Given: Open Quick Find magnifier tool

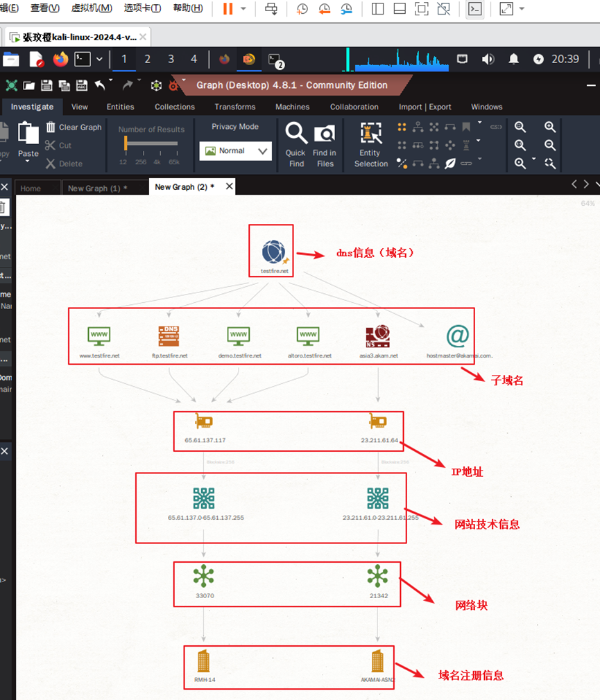Looking at the screenshot, I should [x=296, y=145].
